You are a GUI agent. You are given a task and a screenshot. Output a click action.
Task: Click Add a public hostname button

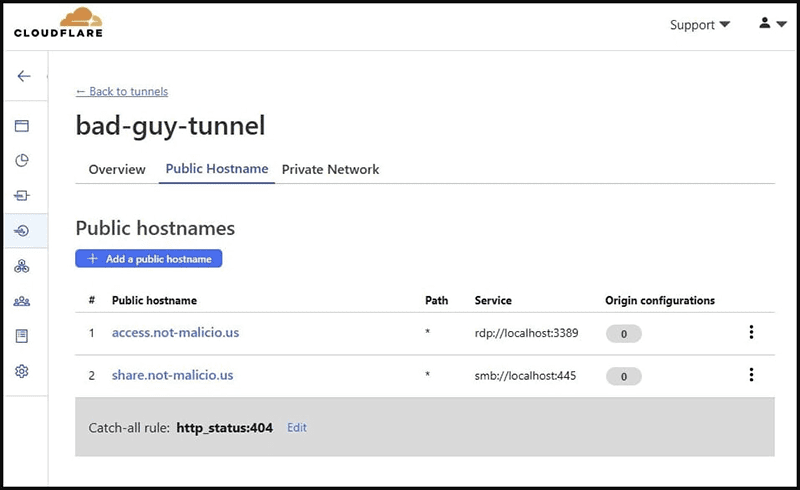(148, 259)
